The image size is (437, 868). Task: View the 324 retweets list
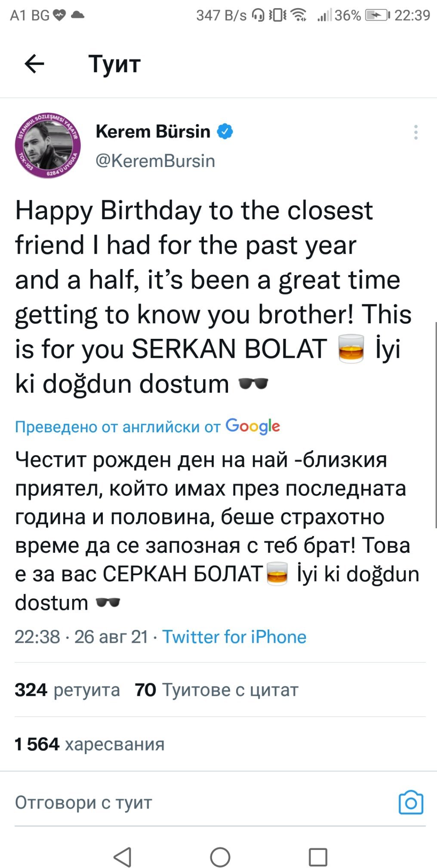(x=67, y=690)
